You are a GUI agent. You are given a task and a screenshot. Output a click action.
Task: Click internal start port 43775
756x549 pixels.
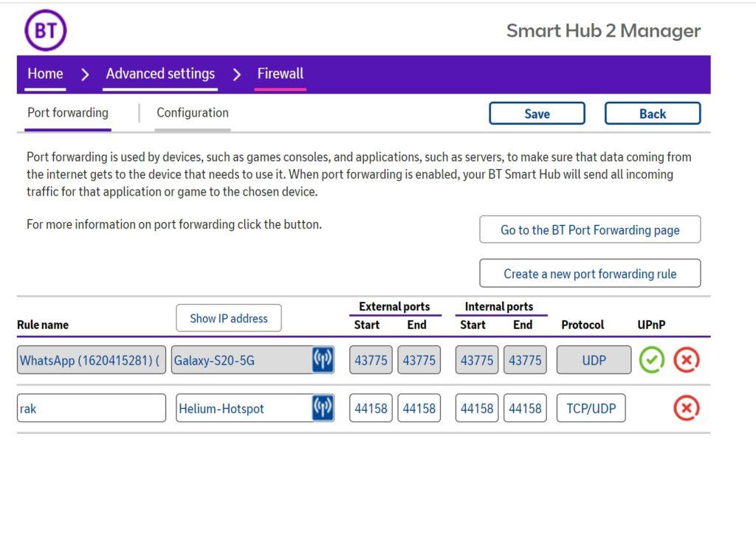(477, 360)
